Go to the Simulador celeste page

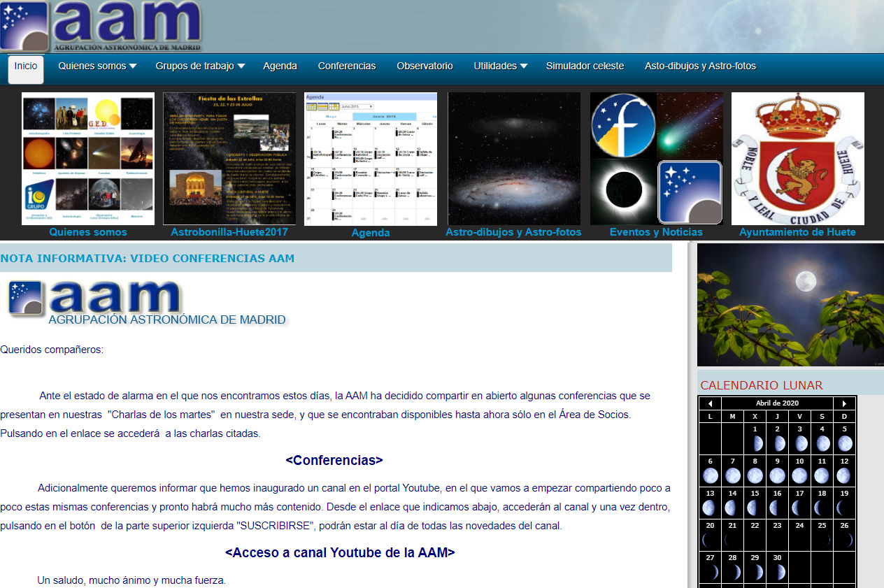point(585,66)
